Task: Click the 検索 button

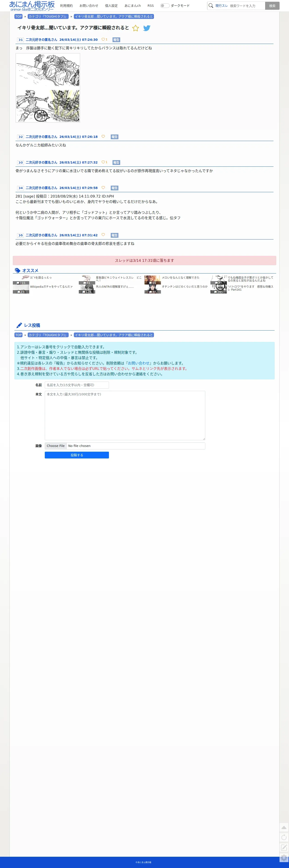Action: pos(272,6)
